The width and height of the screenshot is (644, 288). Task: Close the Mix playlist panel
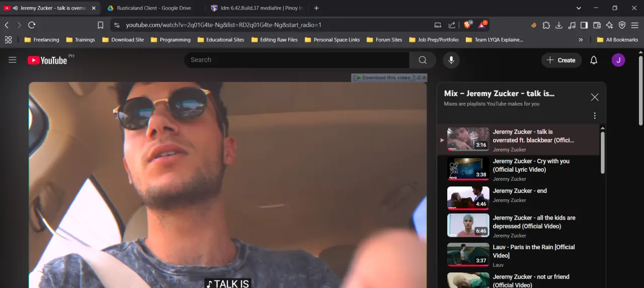tap(595, 97)
